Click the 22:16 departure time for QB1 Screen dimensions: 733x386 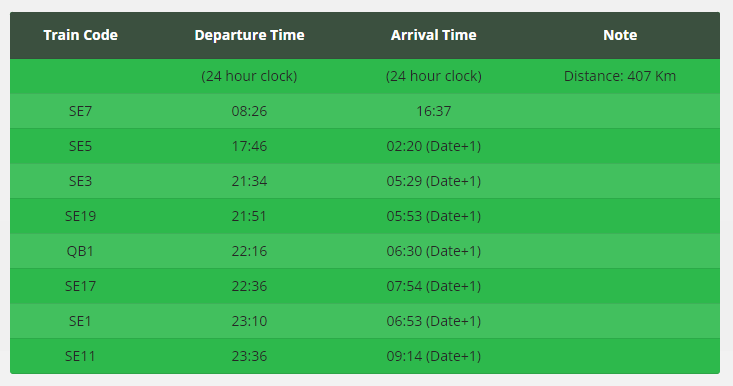pos(249,251)
